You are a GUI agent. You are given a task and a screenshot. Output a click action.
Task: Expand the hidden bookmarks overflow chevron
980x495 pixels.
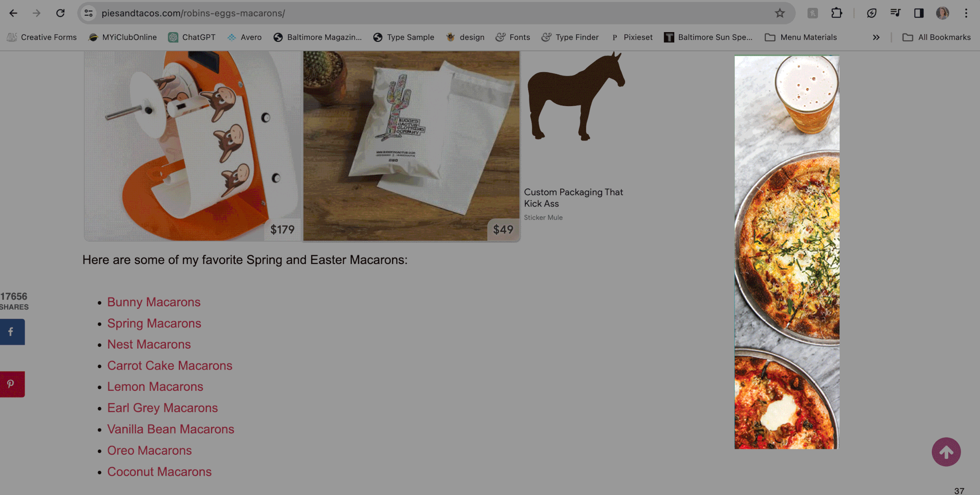pyautogui.click(x=876, y=37)
